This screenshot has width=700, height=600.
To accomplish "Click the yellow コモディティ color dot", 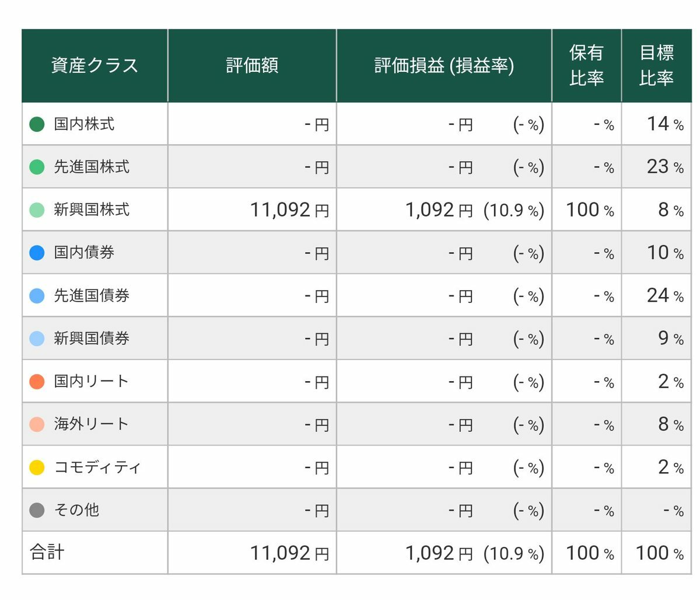I will [37, 467].
